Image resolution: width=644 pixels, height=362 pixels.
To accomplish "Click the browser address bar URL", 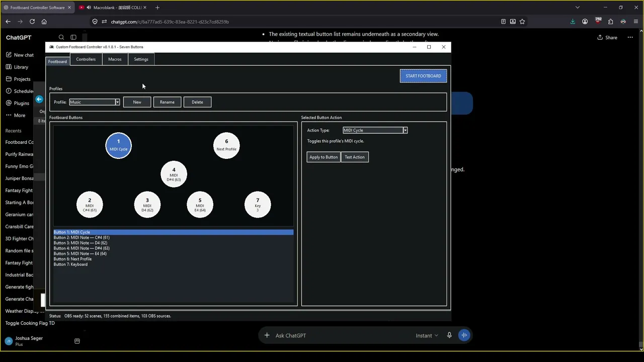I will tap(170, 22).
